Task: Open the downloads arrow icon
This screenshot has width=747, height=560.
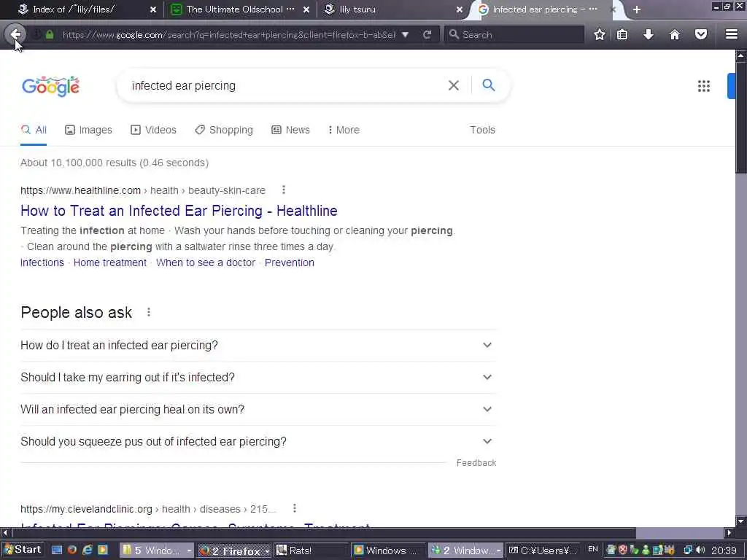Action: (649, 34)
